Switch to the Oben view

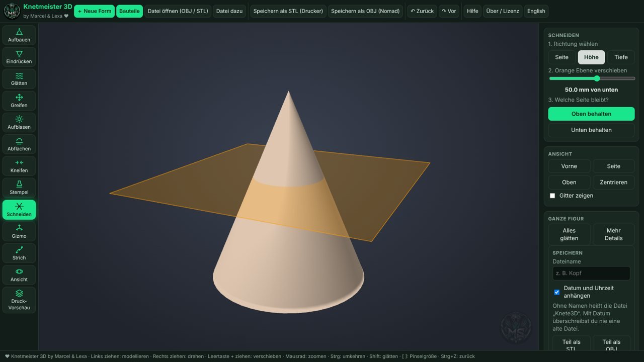pos(569,183)
